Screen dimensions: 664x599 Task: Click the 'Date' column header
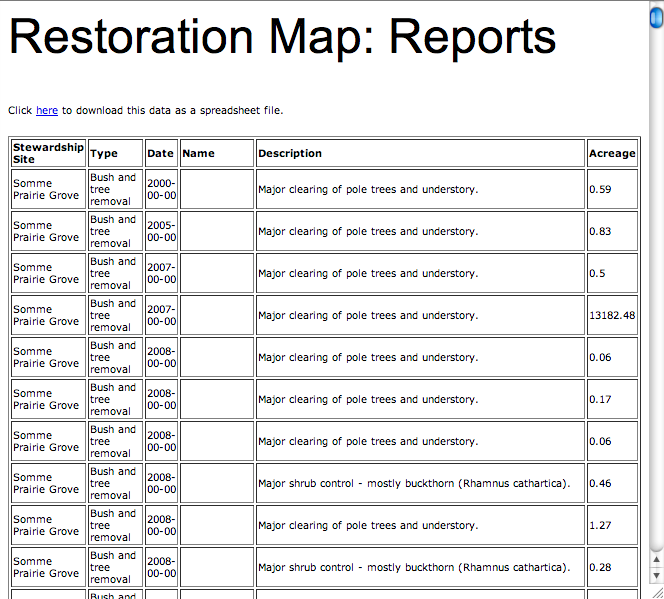click(161, 153)
